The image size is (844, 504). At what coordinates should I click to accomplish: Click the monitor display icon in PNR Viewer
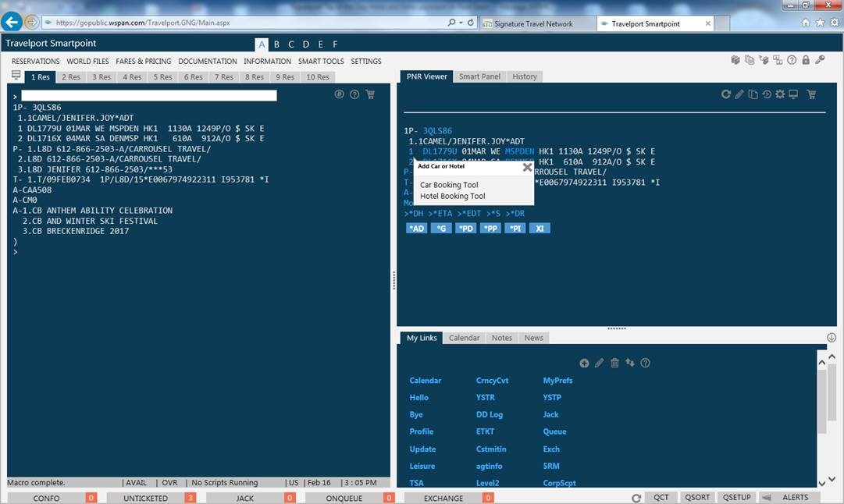click(793, 94)
